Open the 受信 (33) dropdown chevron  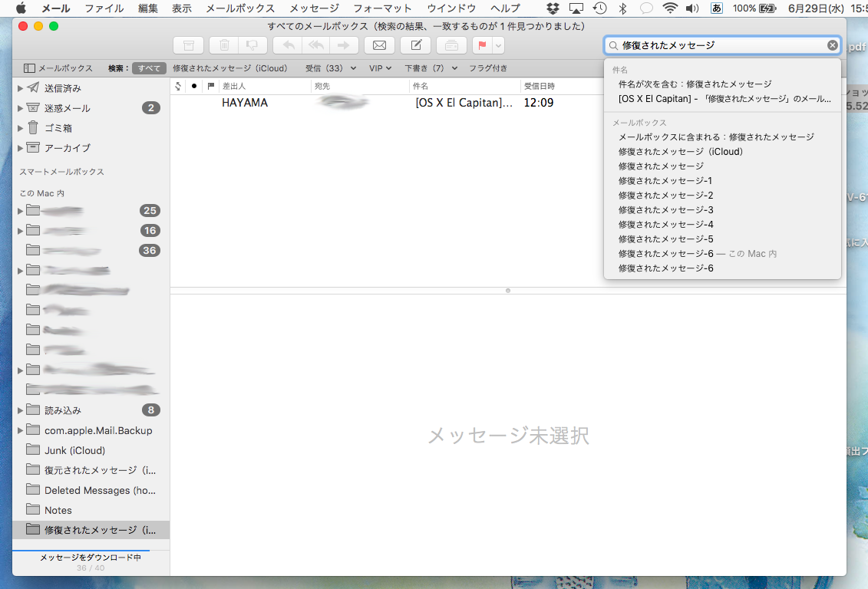353,68
